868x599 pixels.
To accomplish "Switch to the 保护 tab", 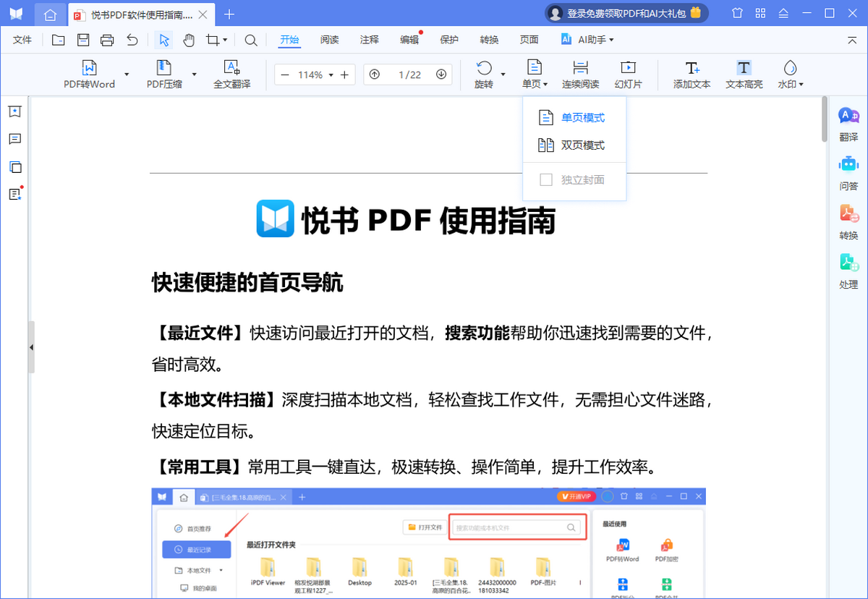I will pyautogui.click(x=449, y=40).
